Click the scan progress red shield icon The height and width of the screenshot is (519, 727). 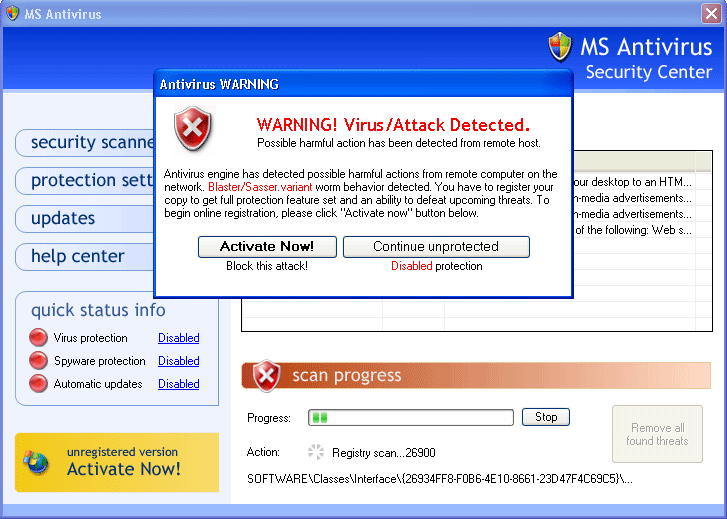click(266, 376)
